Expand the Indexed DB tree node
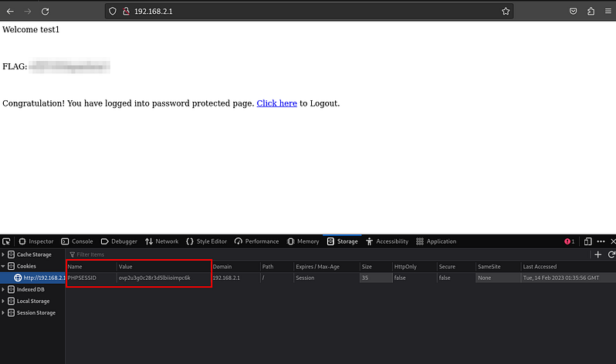Viewport: 616px width, 364px height. click(3, 289)
